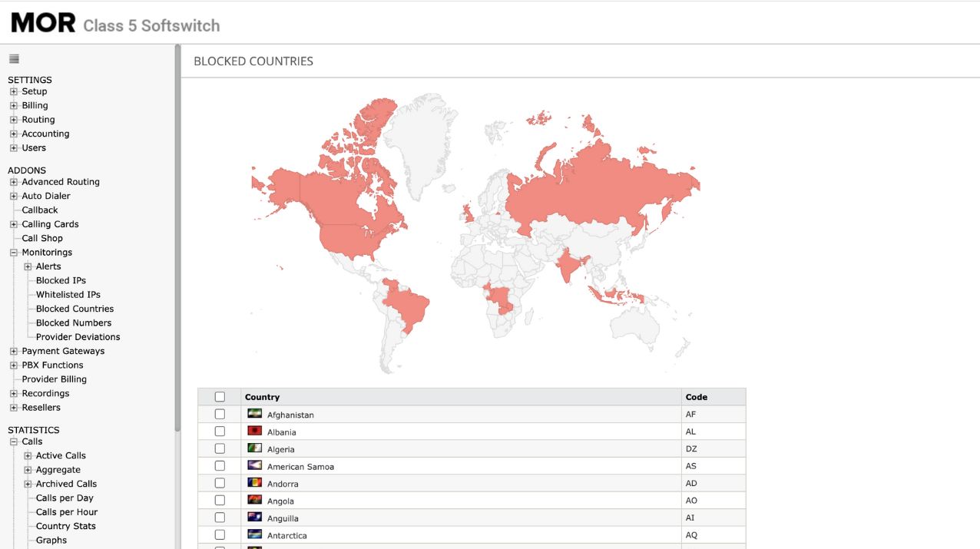Click the Angola flag icon

(x=254, y=501)
